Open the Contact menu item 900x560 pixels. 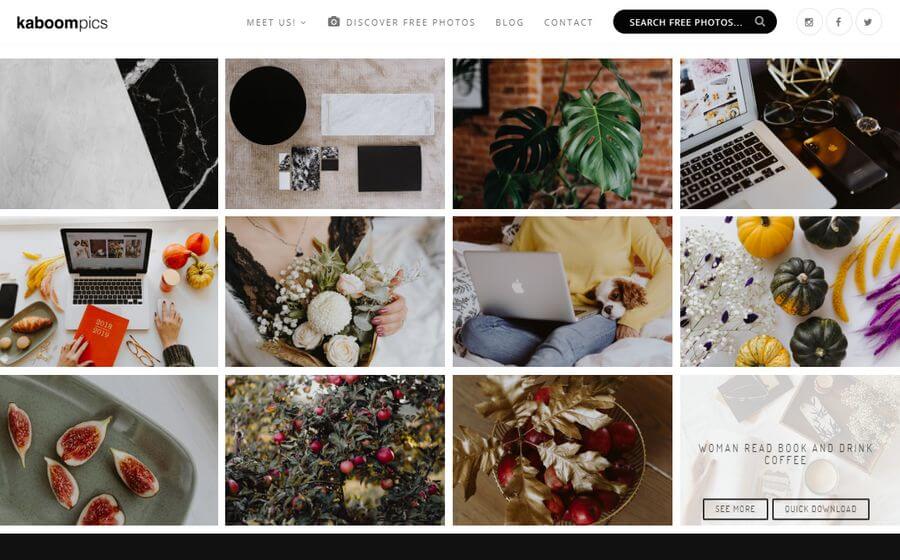point(568,22)
